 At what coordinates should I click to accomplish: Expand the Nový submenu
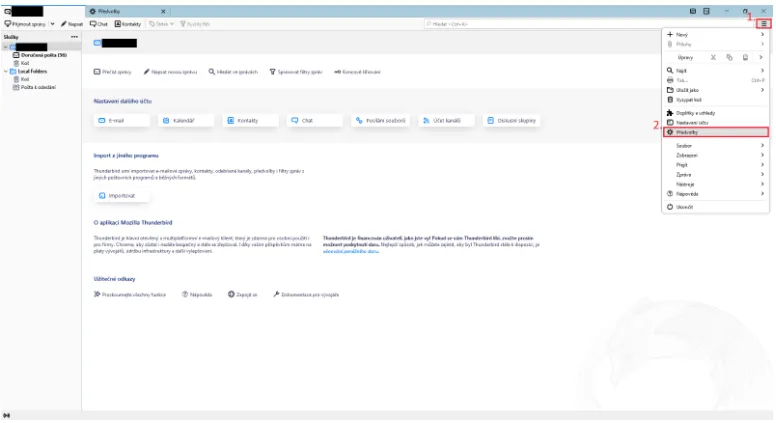tap(716, 35)
